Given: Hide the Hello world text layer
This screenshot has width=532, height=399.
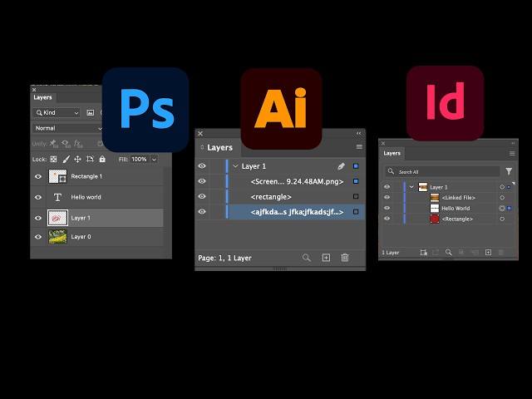Looking at the screenshot, I should (x=38, y=197).
